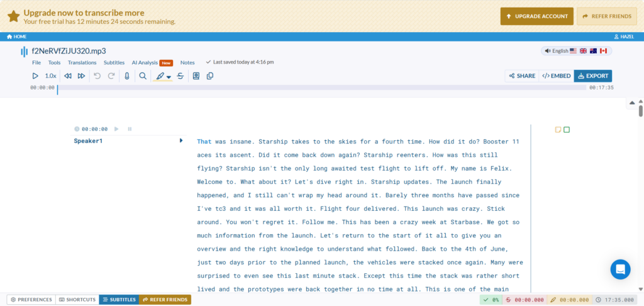
Task: Select the UK flag language variant
Action: [583, 51]
